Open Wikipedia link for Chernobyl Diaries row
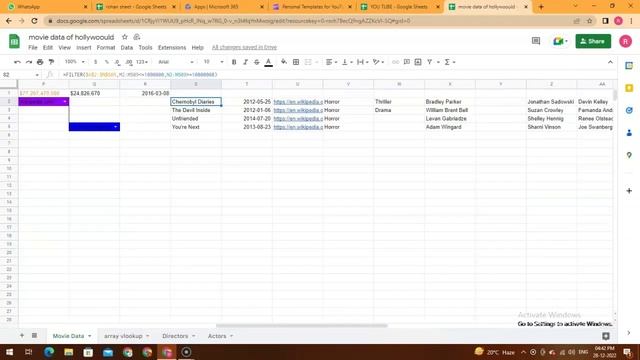Viewport: 640px width, 360px height. (298, 102)
